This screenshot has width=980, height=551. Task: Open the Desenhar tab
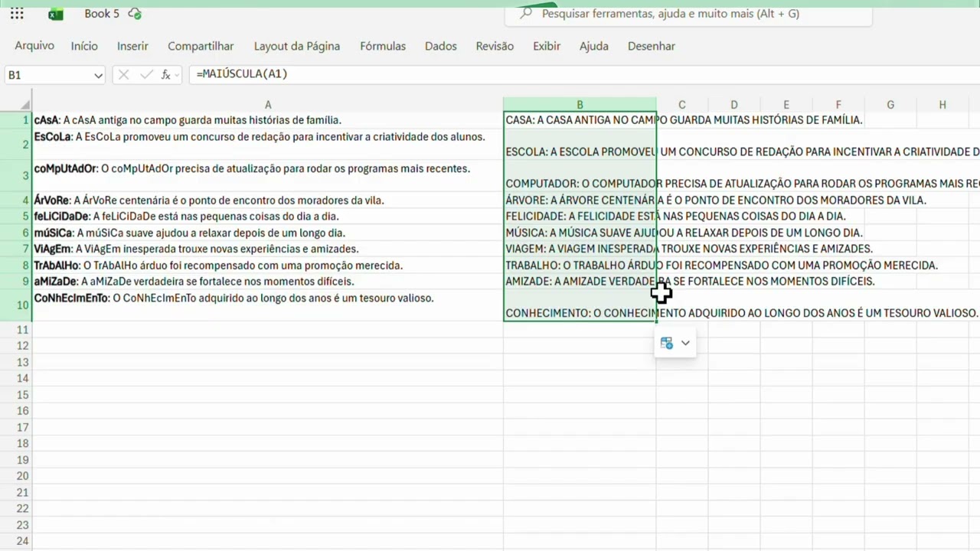[x=652, y=46]
